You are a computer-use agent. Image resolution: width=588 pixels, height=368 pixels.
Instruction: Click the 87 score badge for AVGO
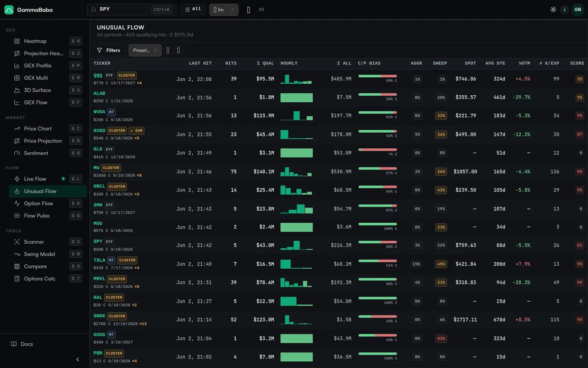coord(580,135)
